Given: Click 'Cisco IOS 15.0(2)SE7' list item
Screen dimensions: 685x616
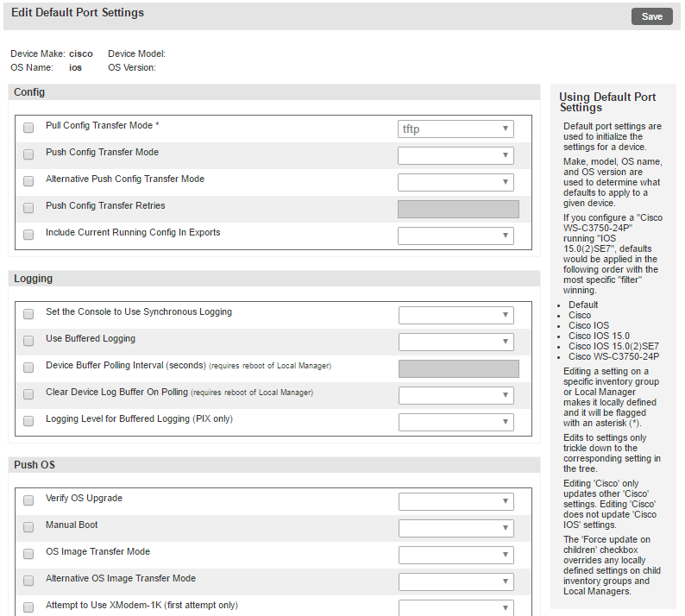Looking at the screenshot, I should [x=613, y=346].
